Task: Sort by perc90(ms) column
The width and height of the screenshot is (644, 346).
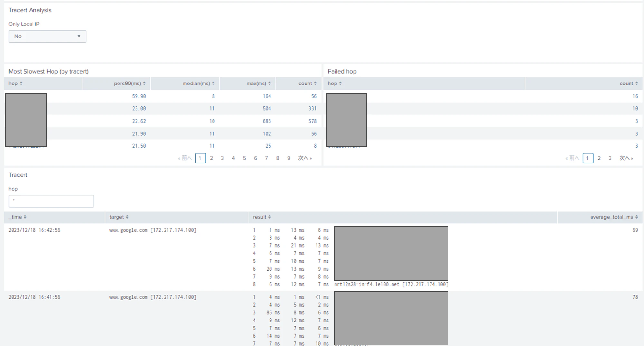Action: (130, 83)
